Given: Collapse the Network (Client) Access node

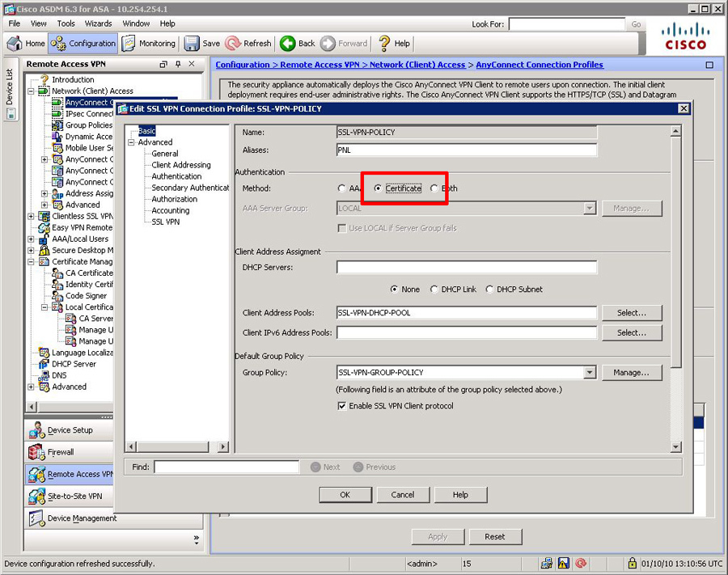Looking at the screenshot, I should (31, 91).
